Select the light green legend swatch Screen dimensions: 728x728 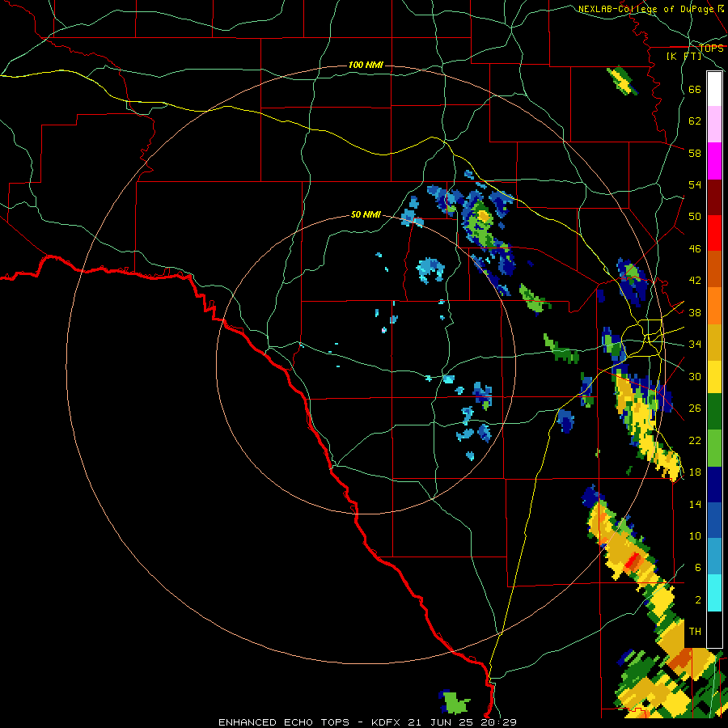[714, 448]
